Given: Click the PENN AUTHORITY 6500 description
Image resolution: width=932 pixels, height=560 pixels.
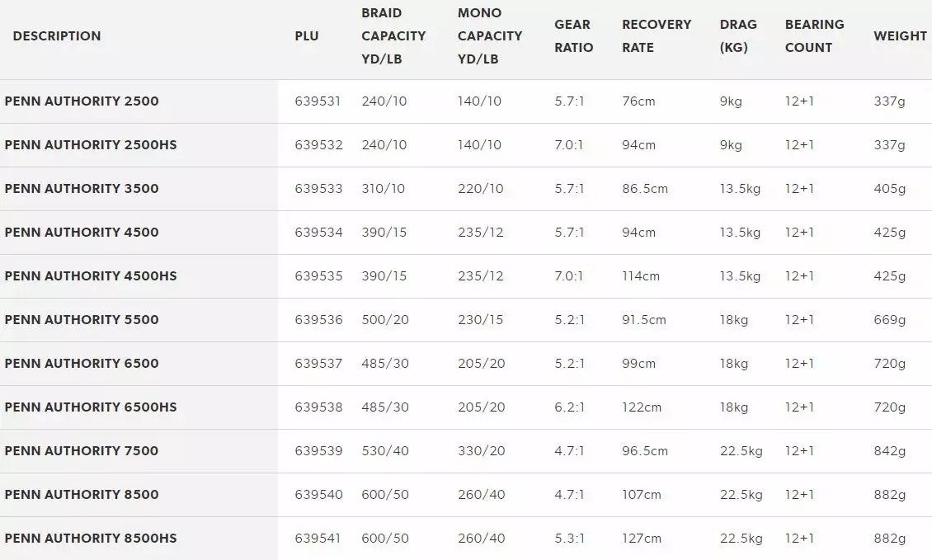Looking at the screenshot, I should coord(82,364).
